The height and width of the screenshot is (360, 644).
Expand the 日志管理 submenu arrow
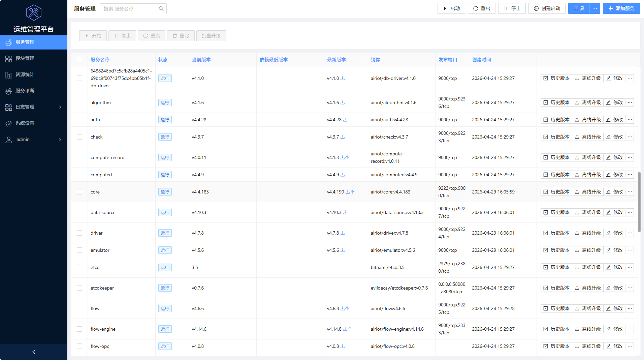60,107
